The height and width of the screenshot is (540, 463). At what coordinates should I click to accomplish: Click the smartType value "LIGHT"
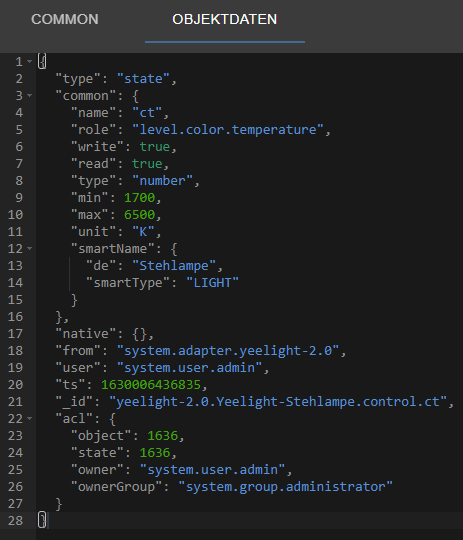coord(212,283)
